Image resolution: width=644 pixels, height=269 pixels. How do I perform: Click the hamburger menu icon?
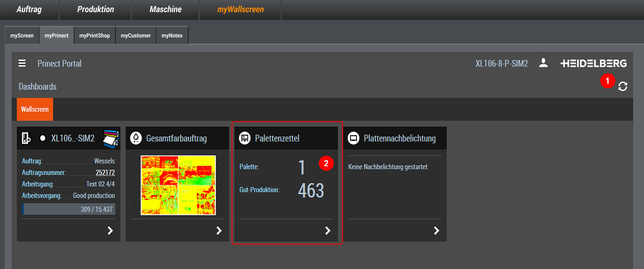tap(22, 64)
